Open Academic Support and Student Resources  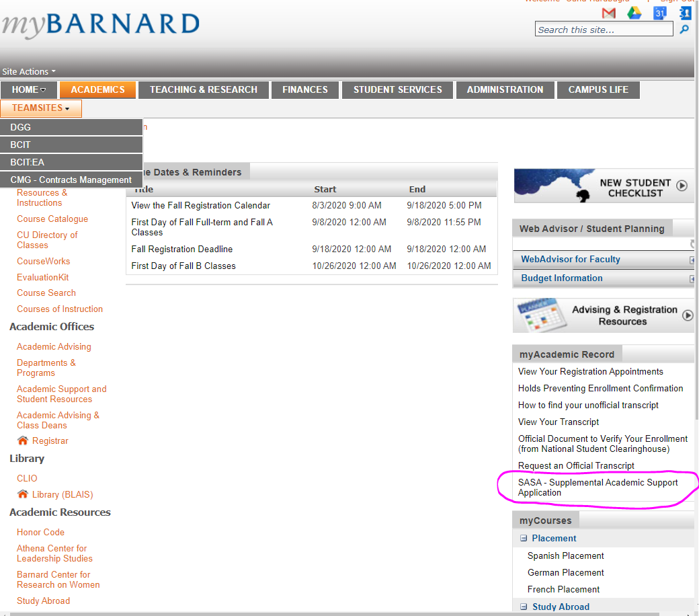[x=62, y=394]
